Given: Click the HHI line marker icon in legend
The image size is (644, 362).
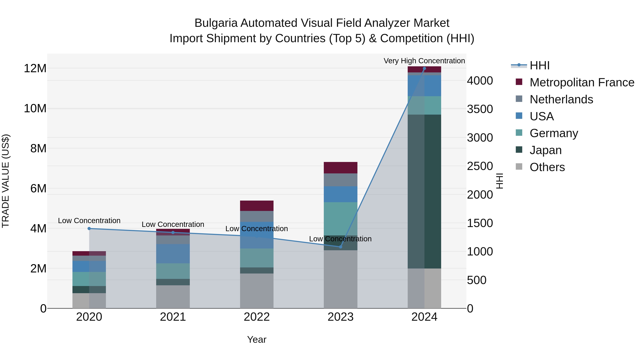Looking at the screenshot, I should pos(519,65).
